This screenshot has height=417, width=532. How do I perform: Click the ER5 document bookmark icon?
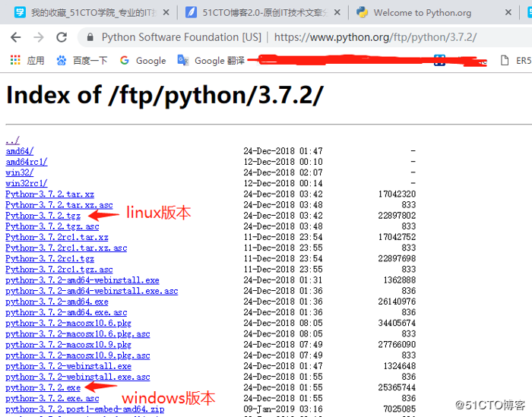click(505, 60)
